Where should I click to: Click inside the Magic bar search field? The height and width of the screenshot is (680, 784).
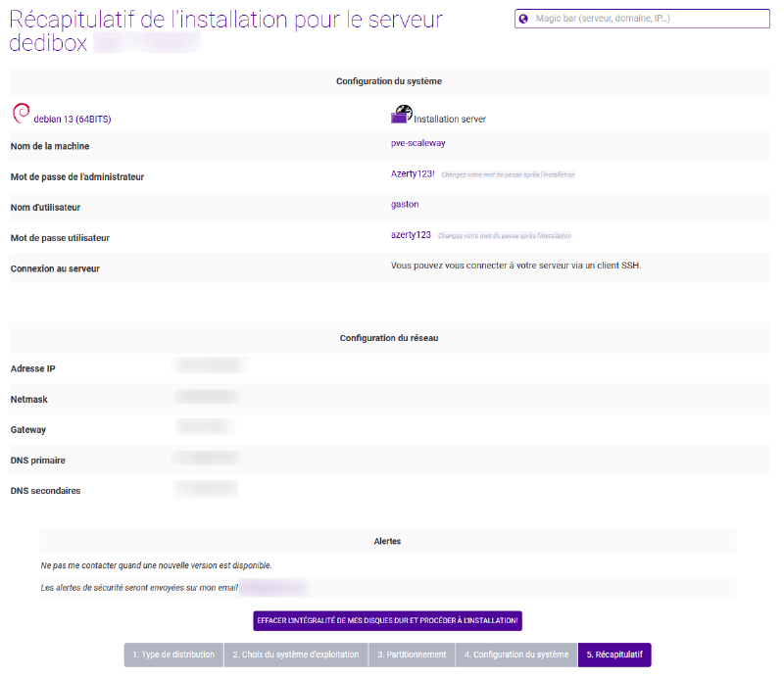click(x=647, y=19)
